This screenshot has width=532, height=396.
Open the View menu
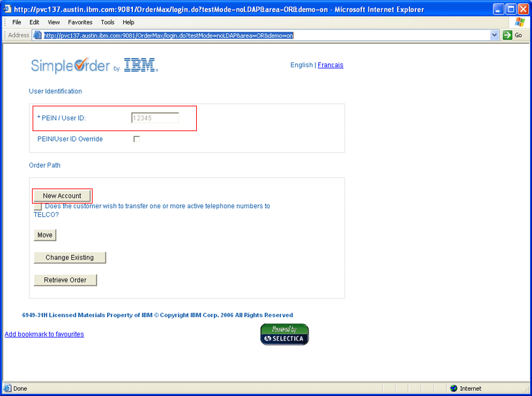53,22
